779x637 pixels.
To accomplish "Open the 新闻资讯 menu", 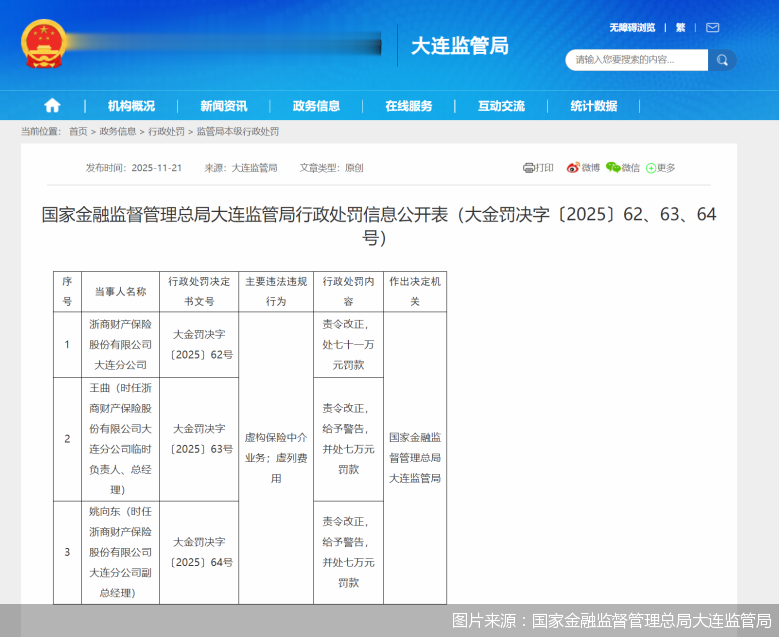I will 224,106.
